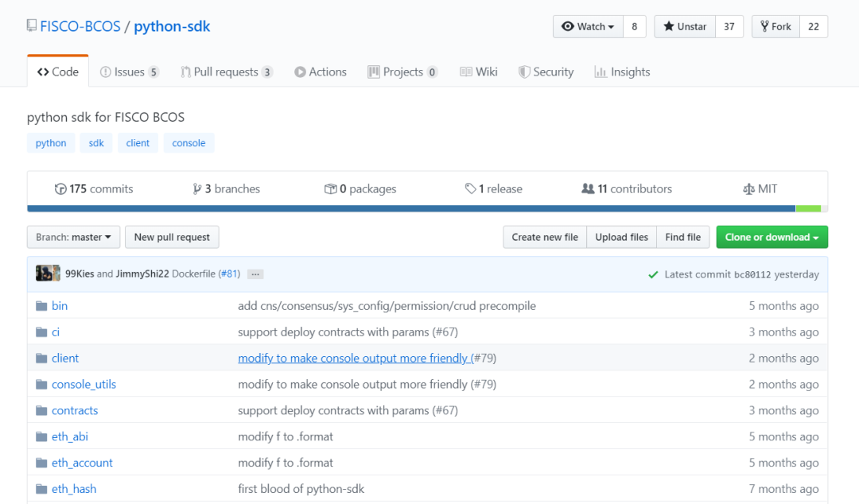
Task: Select the console topic tag
Action: coord(189,143)
